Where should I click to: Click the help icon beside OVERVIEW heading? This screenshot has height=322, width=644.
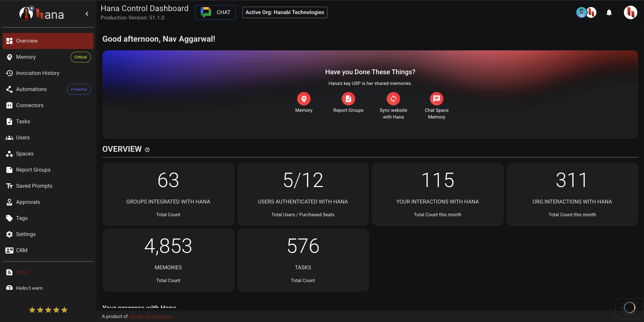tap(147, 150)
